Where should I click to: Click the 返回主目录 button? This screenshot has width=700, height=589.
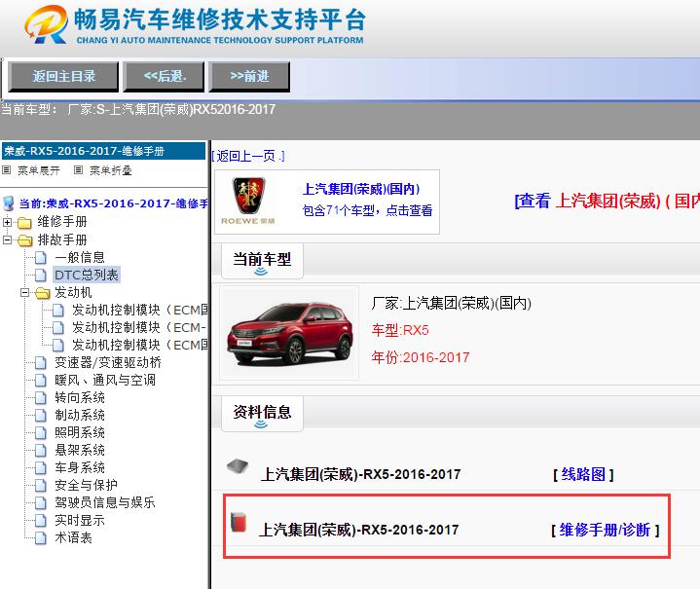click(63, 76)
